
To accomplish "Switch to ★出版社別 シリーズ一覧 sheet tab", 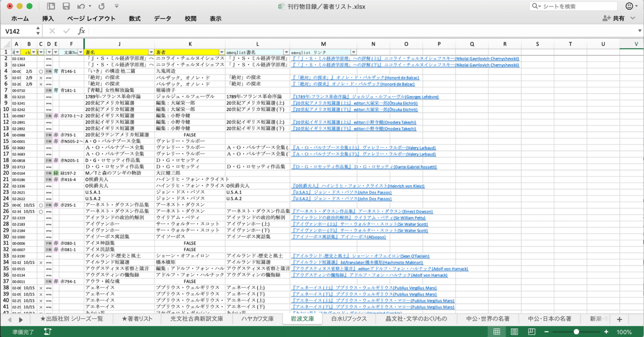I will [x=71, y=319].
